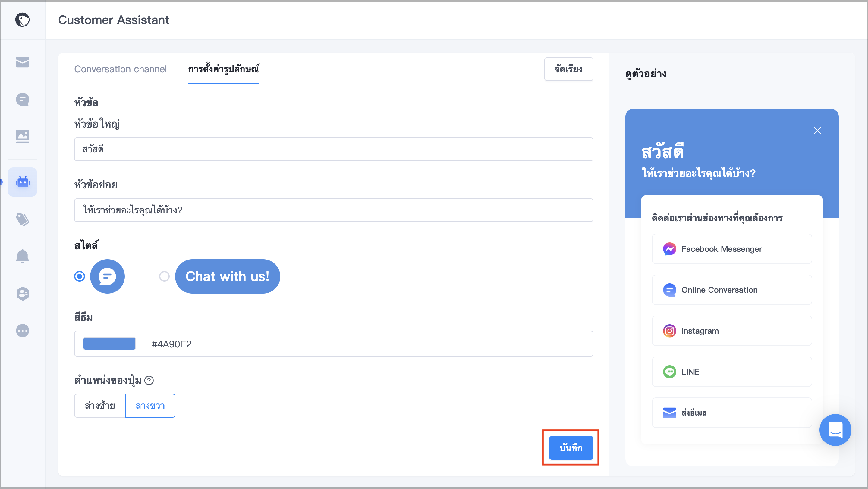This screenshot has width=868, height=489.
Task: Open the tags sidebar icon
Action: point(22,220)
